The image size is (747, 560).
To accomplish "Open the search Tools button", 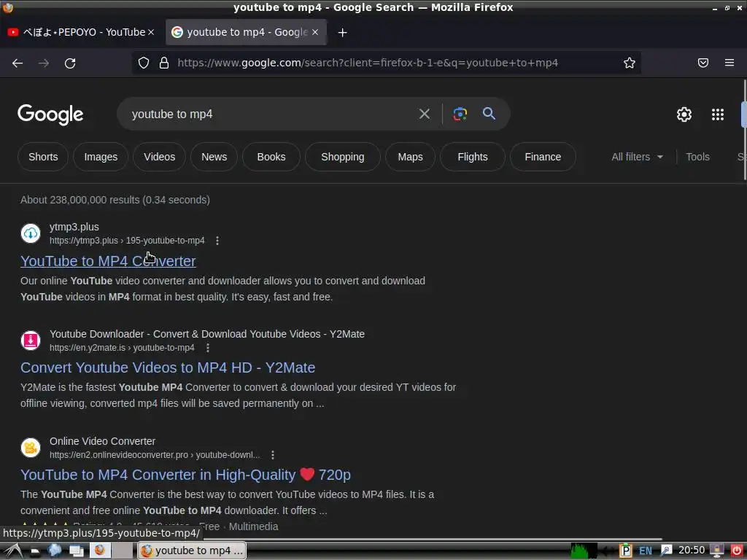I will tap(697, 157).
